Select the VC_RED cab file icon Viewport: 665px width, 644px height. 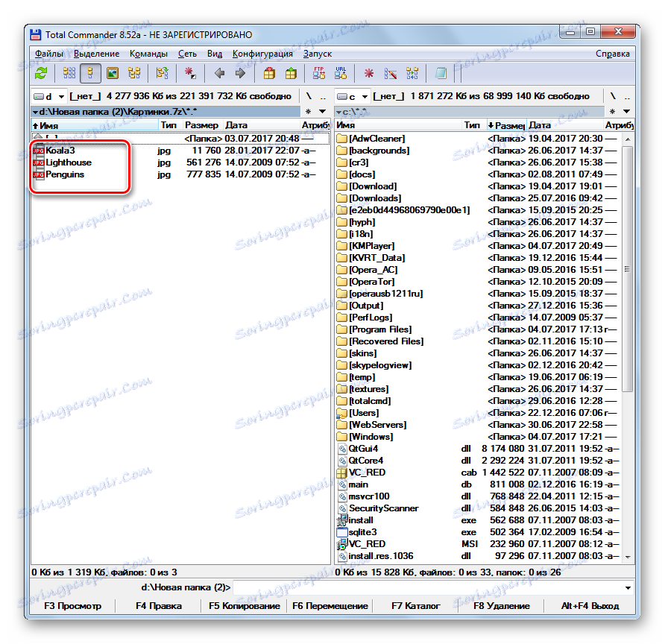tap(342, 473)
